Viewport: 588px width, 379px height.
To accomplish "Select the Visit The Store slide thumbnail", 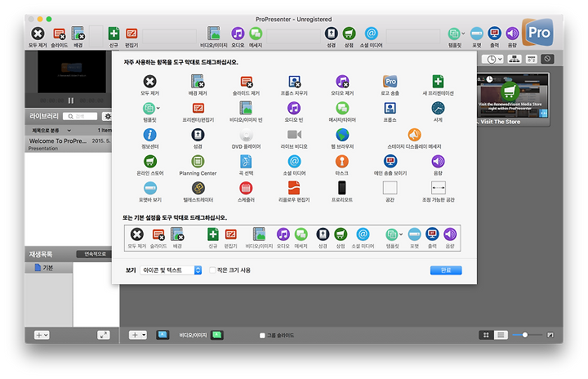I will pyautogui.click(x=513, y=100).
